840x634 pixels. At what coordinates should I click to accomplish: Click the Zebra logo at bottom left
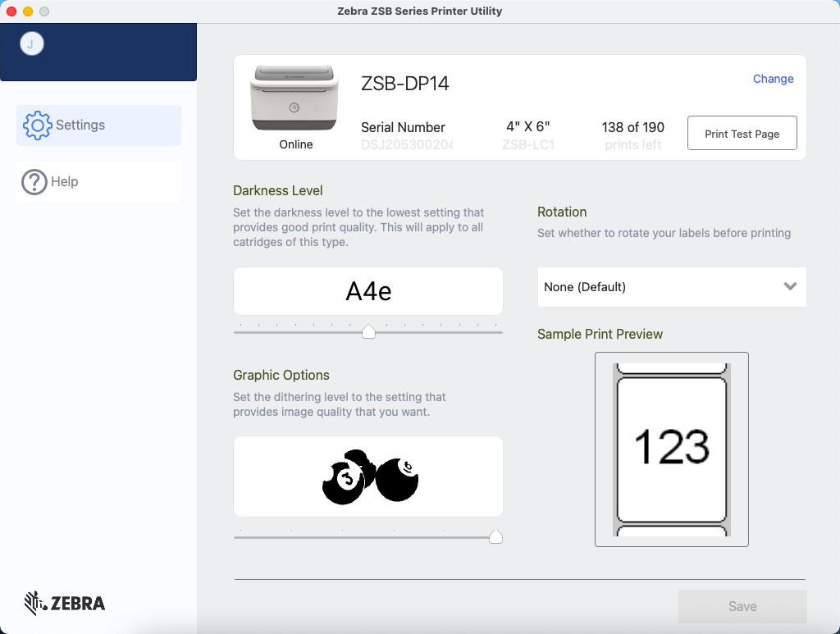tap(63, 603)
